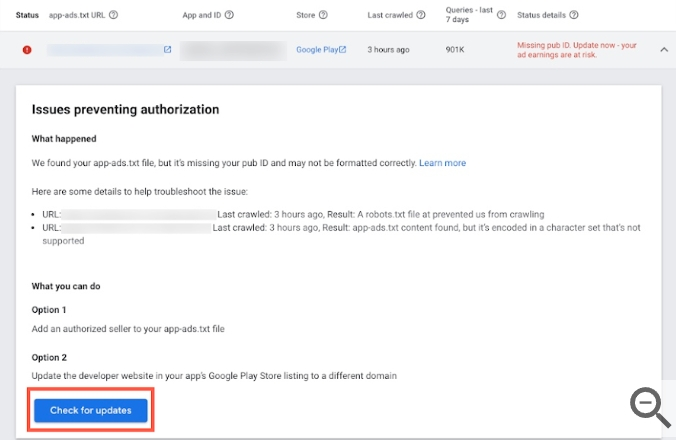Click the 'Option 1' label
This screenshot has width=676, height=440.
point(49,310)
